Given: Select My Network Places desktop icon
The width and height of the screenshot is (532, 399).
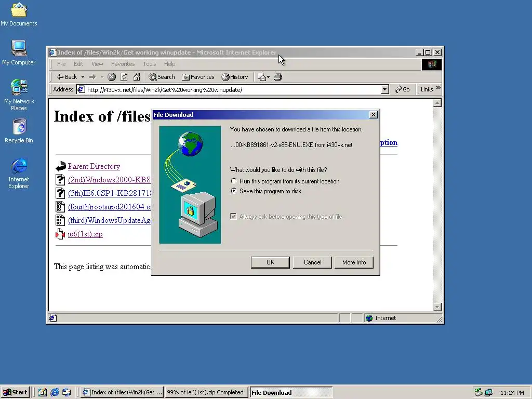Looking at the screenshot, I should tap(19, 95).
